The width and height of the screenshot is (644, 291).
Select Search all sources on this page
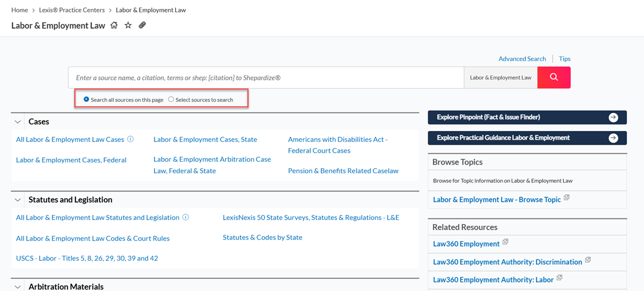pos(123,99)
